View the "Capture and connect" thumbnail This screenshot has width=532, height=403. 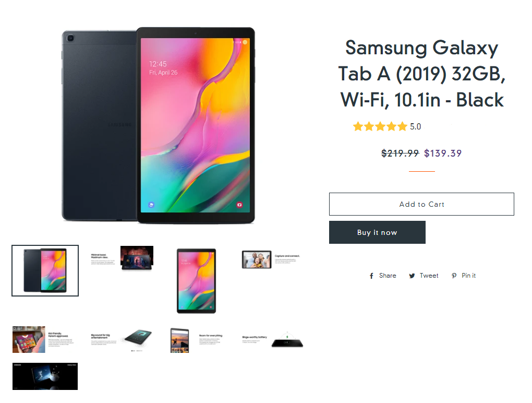[271, 259]
